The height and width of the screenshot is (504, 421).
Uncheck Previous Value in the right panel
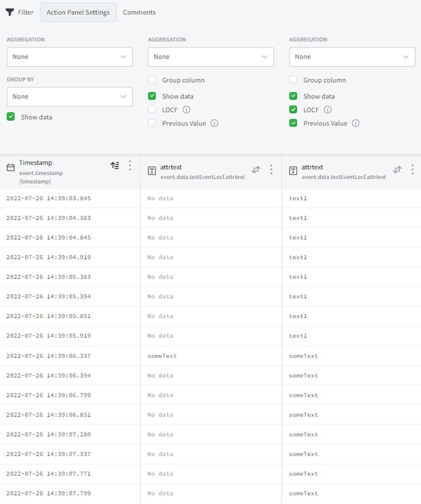[x=293, y=123]
